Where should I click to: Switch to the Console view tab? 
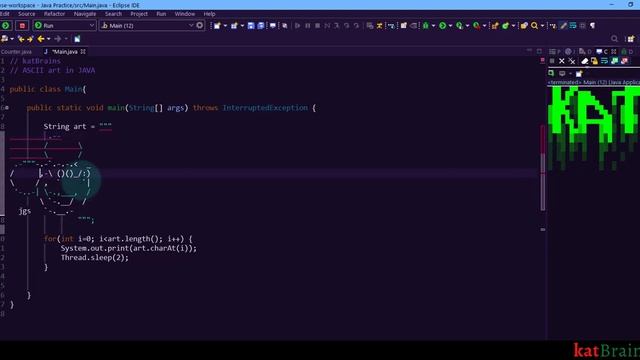point(605,51)
